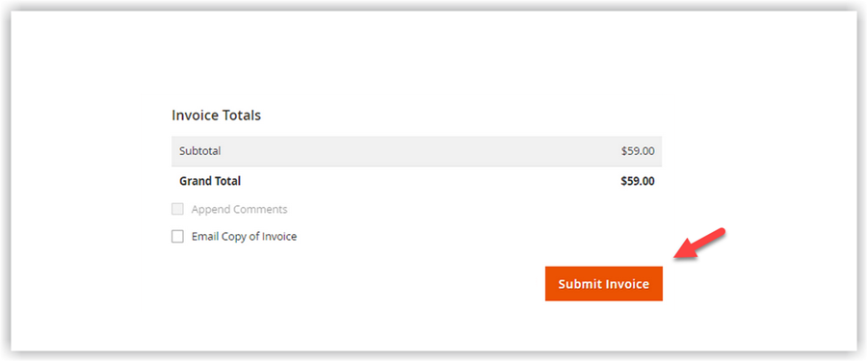Viewport: 868px width, 362px height.
Task: Click empty middle of Grand Total row
Action: click(x=417, y=181)
